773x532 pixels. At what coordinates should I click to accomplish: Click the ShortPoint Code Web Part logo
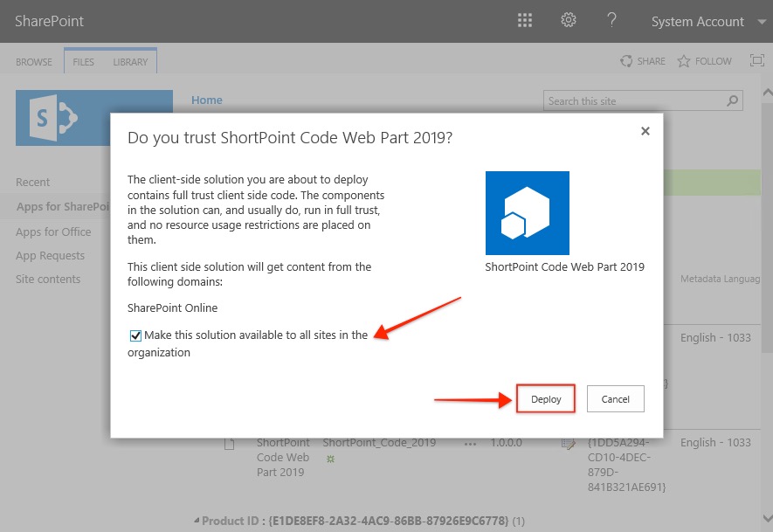(528, 213)
